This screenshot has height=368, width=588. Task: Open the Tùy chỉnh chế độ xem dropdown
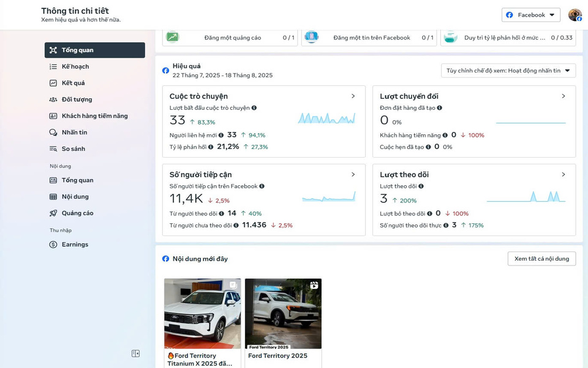[x=508, y=71]
